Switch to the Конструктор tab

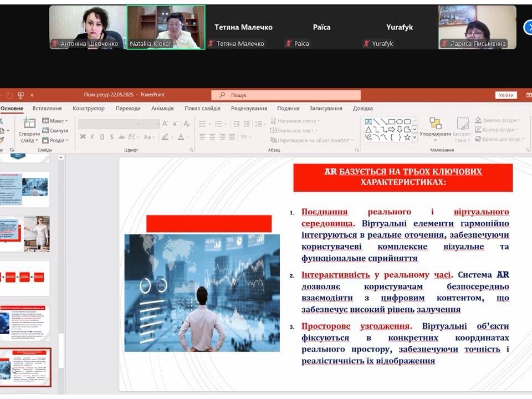[x=89, y=109]
